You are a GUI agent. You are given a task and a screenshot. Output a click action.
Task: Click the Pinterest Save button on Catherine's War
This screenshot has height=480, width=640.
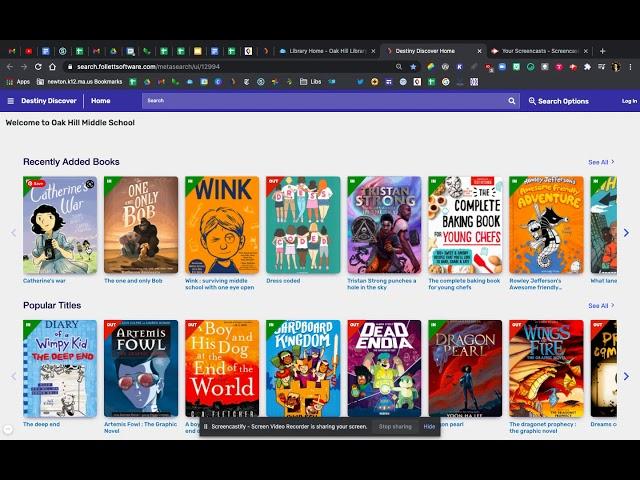pyautogui.click(x=36, y=184)
